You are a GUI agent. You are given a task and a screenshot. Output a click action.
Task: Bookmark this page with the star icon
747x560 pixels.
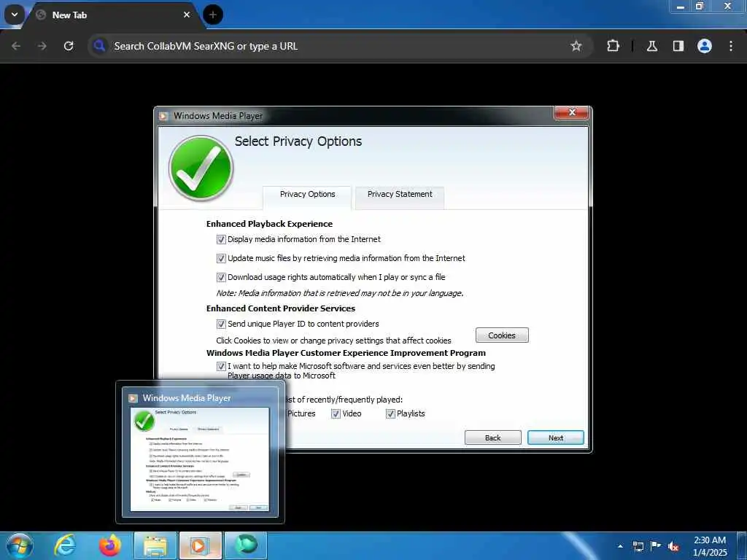[576, 46]
